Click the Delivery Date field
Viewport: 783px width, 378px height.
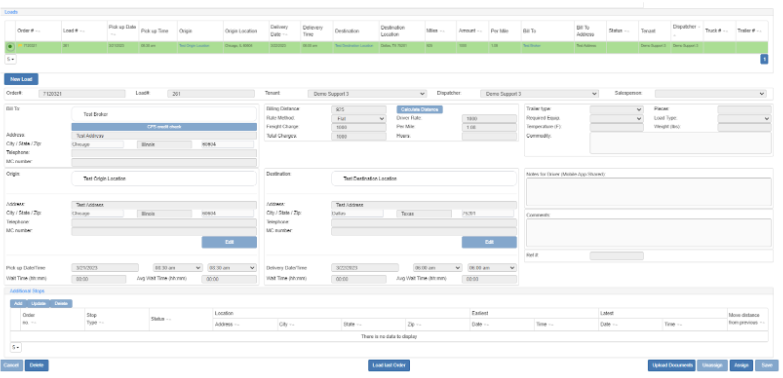tap(365, 268)
